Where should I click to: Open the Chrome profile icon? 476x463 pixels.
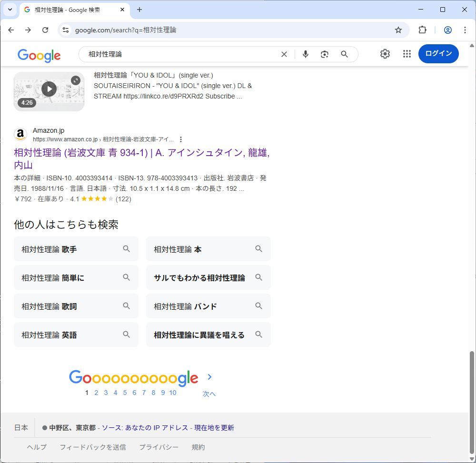coord(448,30)
